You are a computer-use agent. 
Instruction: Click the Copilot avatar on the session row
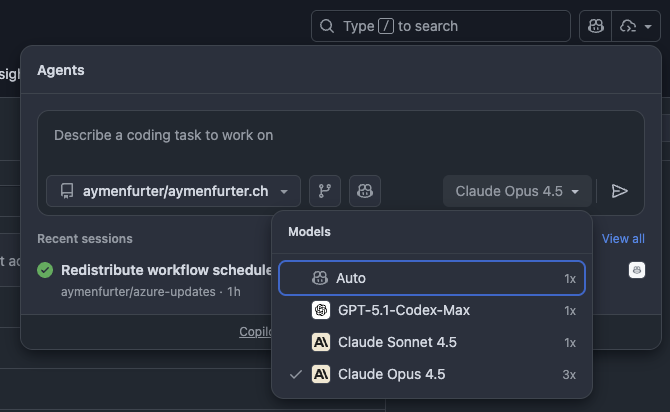[x=637, y=270]
